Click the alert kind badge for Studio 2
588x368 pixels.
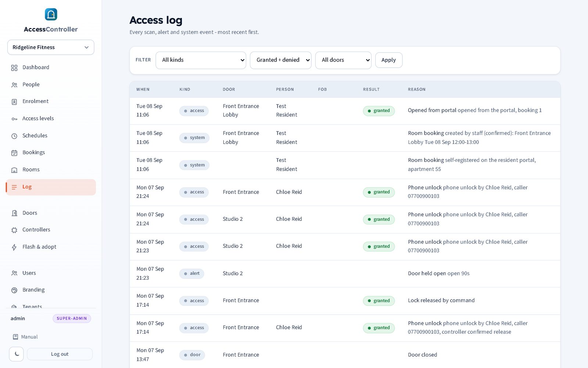[x=191, y=273]
